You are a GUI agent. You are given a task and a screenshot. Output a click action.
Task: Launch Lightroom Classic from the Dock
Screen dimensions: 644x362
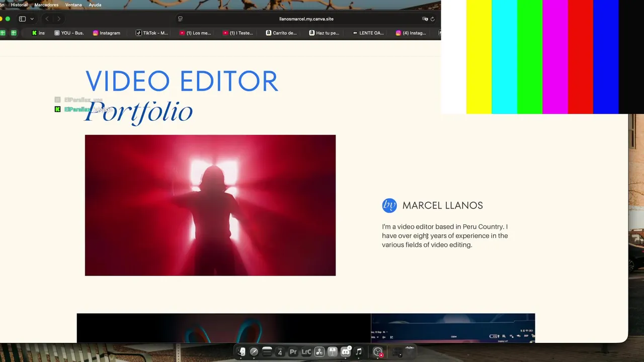tap(306, 352)
